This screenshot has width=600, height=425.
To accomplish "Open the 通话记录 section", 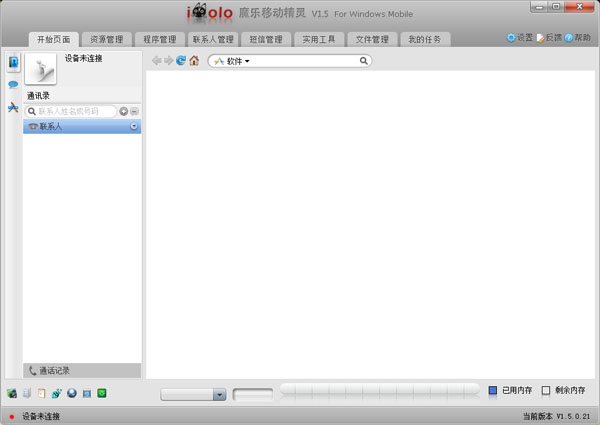I will click(x=82, y=371).
